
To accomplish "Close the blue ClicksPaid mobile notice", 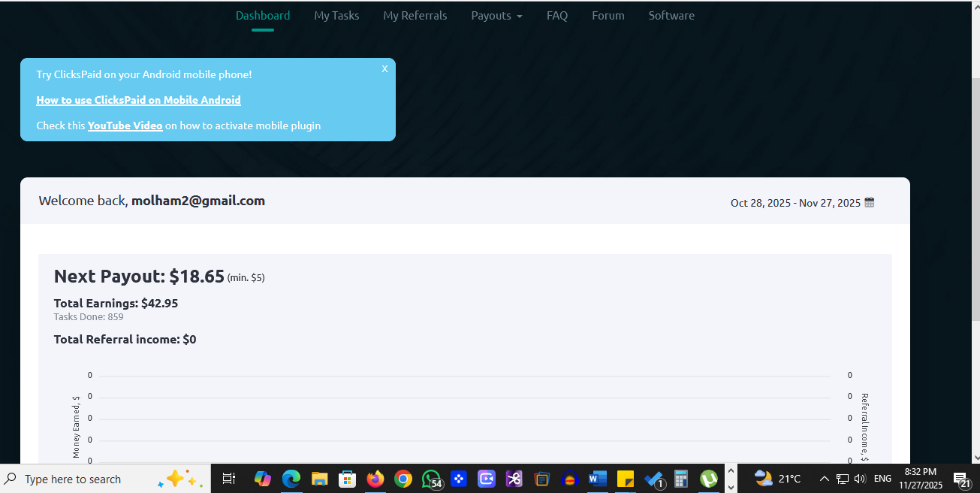I will pyautogui.click(x=384, y=68).
